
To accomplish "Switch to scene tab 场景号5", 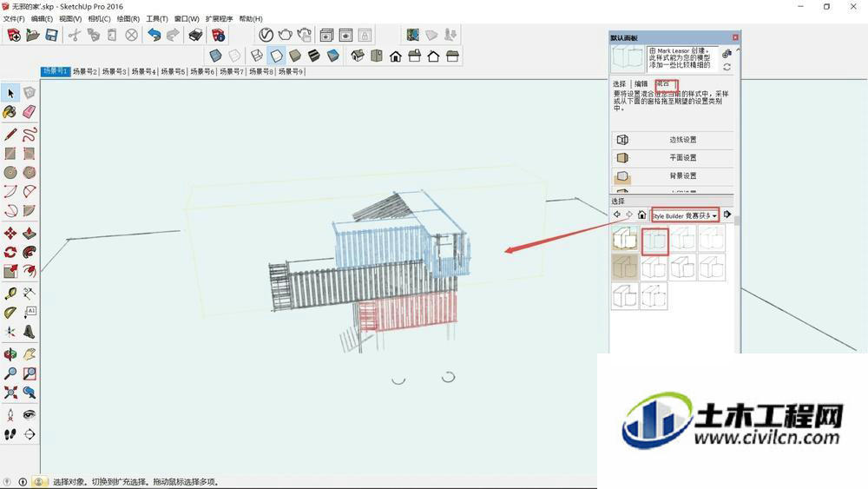I will click(x=173, y=71).
